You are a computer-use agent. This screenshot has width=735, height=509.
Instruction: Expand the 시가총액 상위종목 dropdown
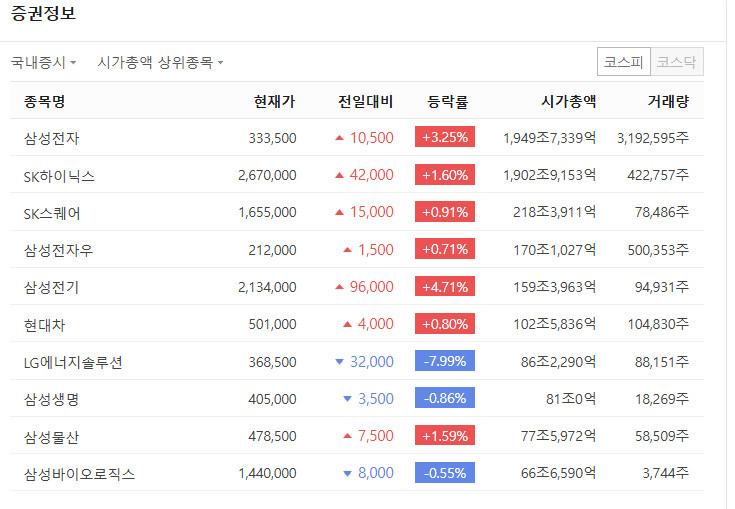tap(160, 62)
